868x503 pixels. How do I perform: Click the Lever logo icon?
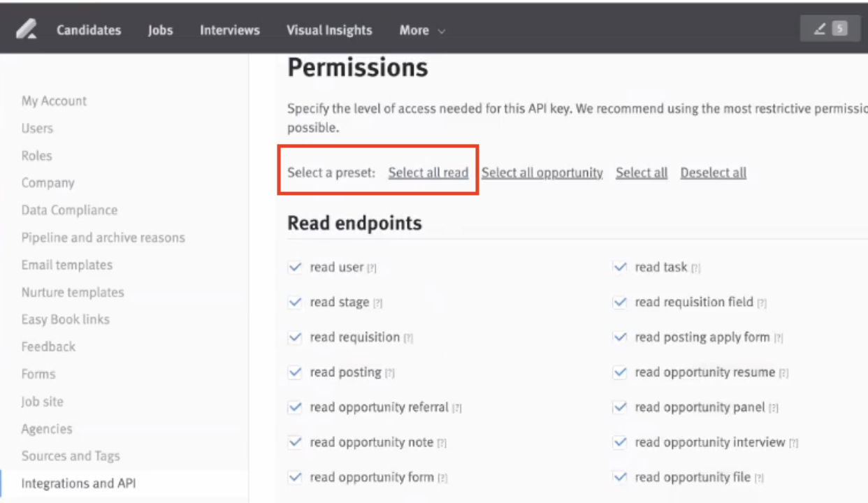tap(27, 30)
